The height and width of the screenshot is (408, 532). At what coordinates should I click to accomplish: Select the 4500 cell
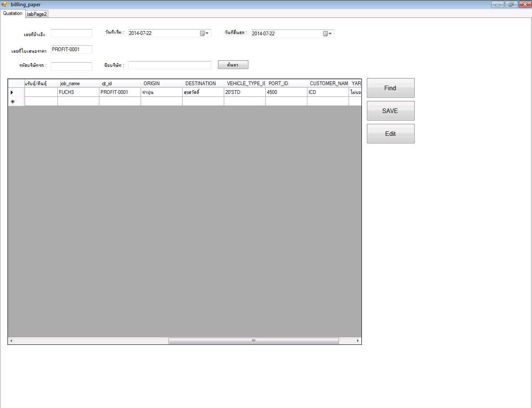pyautogui.click(x=286, y=92)
